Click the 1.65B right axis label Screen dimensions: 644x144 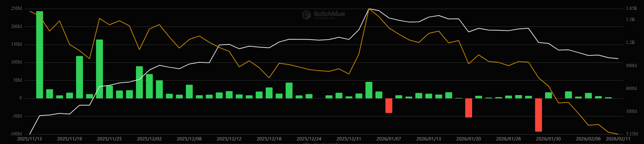point(631,8)
